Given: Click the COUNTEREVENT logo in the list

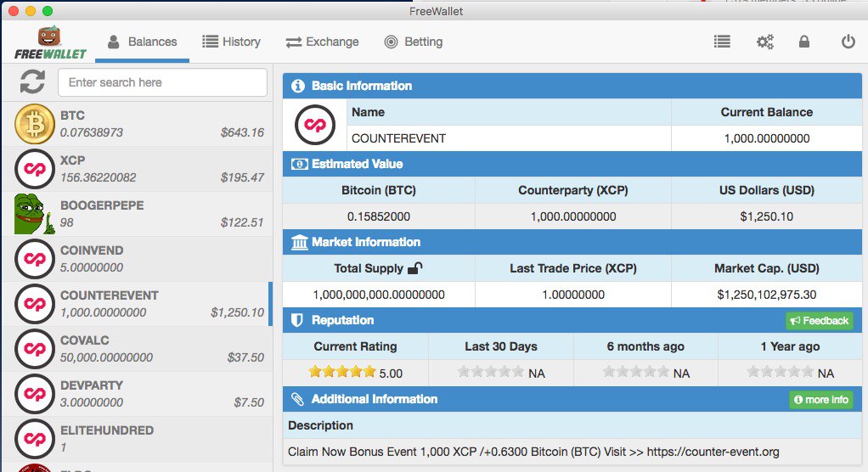Looking at the screenshot, I should point(34,304).
